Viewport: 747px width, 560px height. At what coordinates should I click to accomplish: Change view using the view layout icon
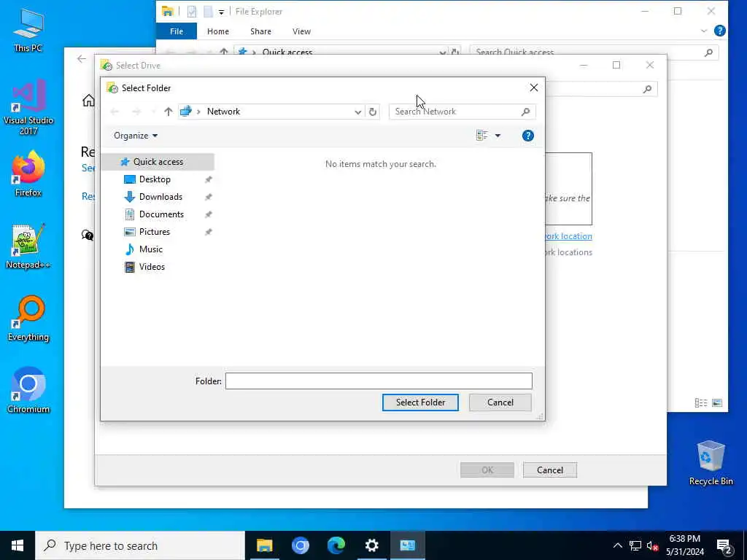(481, 136)
